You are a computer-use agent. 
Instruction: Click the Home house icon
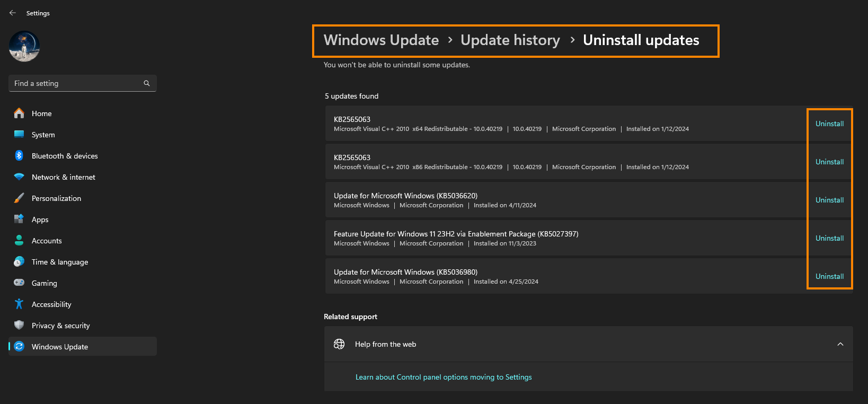[19, 113]
